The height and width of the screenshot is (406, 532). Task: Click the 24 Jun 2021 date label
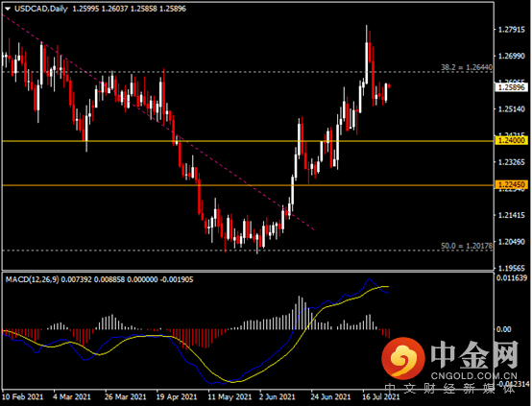coord(330,396)
